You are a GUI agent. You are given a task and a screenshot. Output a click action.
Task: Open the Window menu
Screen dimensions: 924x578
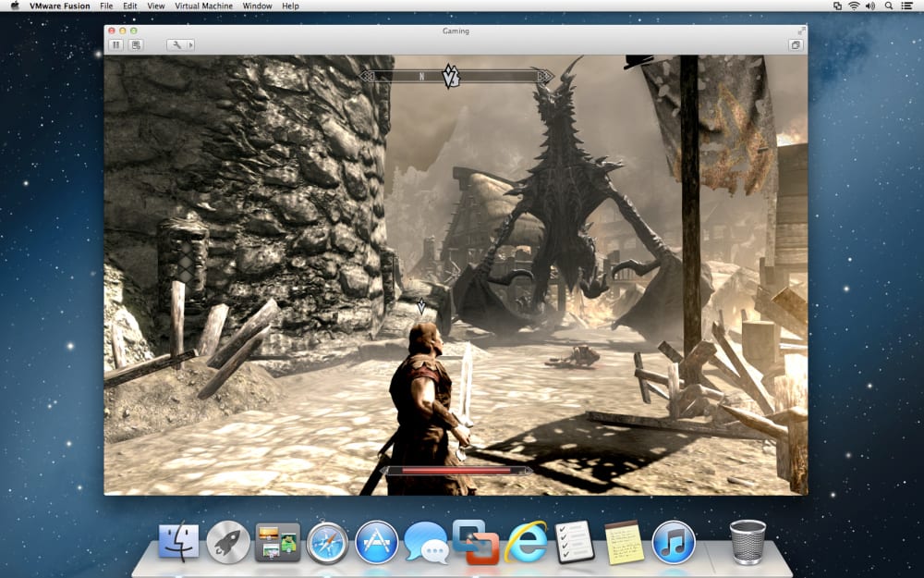257,6
